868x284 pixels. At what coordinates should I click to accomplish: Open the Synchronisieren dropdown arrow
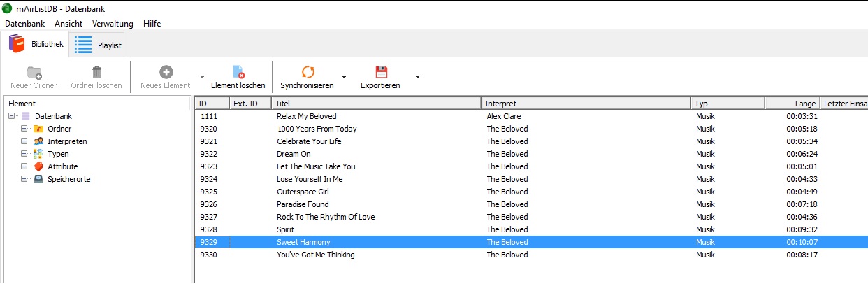tap(344, 77)
